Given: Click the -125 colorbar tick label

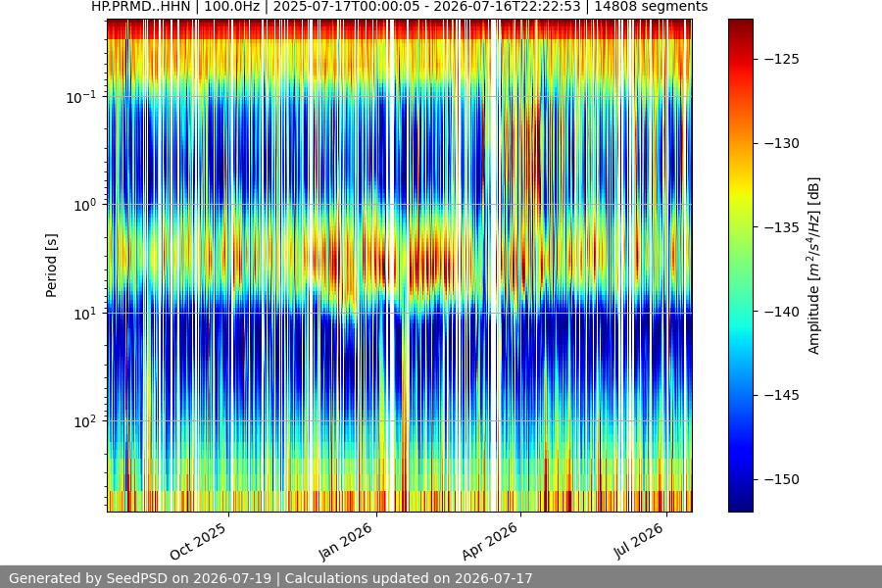Looking at the screenshot, I should [781, 59].
